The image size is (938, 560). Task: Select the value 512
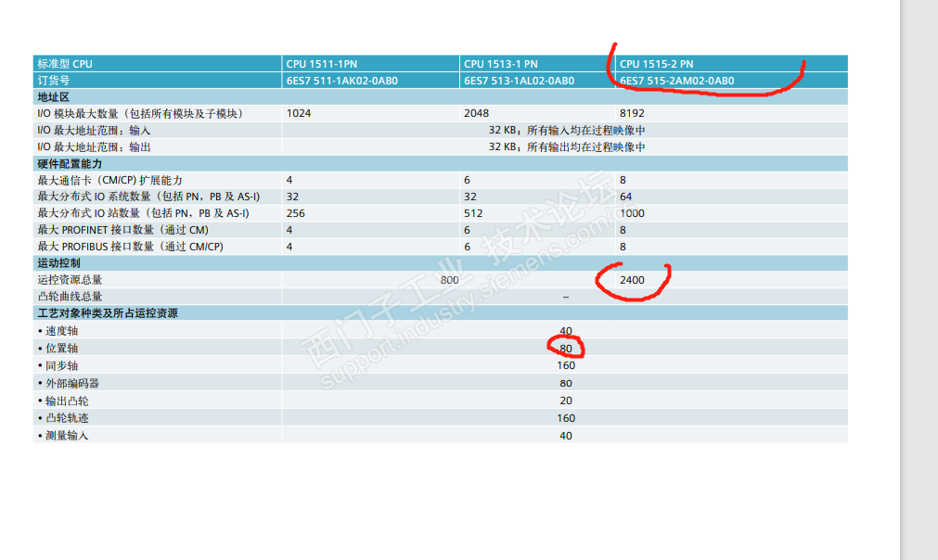(473, 213)
